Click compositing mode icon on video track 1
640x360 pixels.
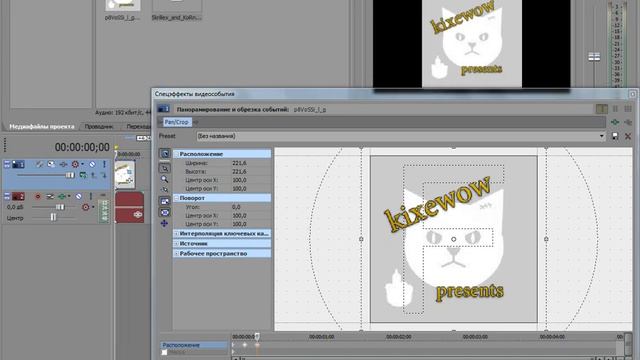point(83,175)
